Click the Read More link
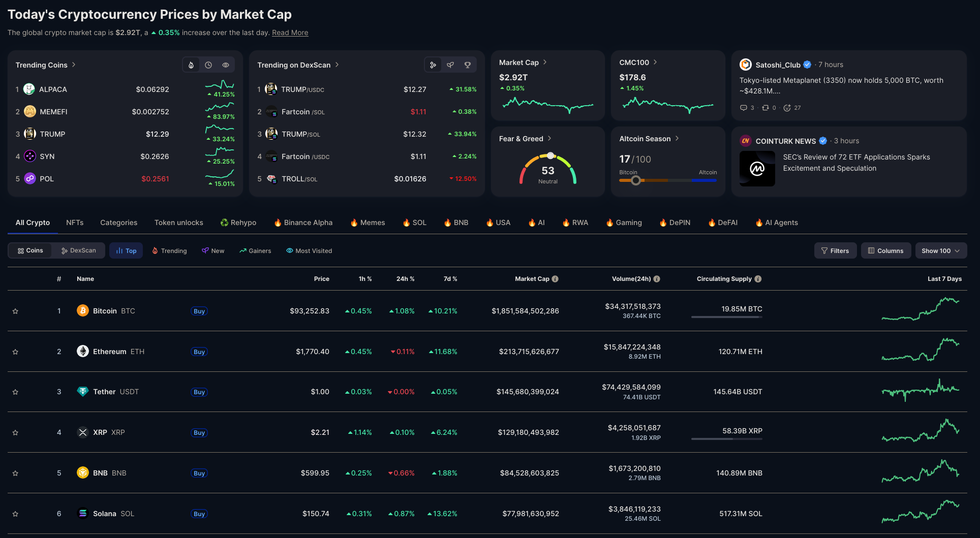Viewport: 980px width, 538px height. point(290,33)
